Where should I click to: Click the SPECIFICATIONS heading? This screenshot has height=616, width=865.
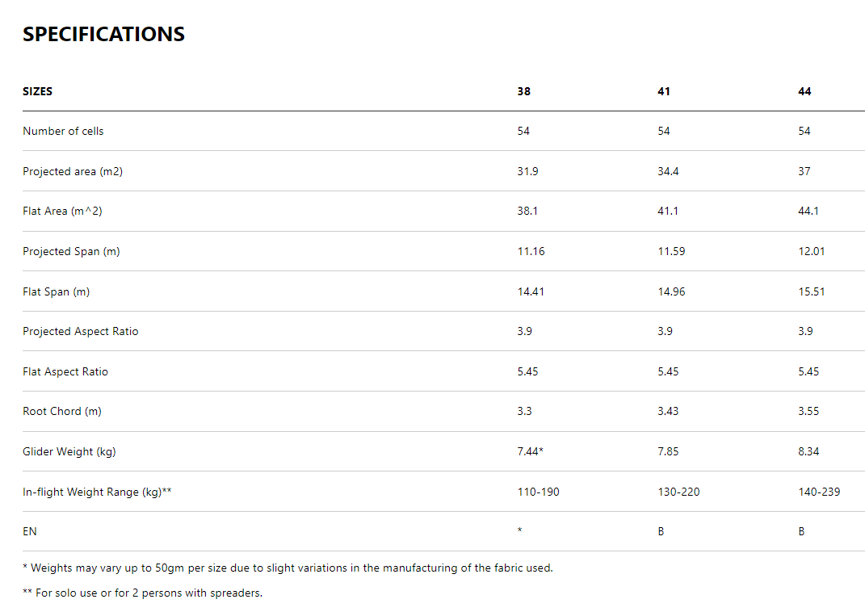click(x=103, y=35)
